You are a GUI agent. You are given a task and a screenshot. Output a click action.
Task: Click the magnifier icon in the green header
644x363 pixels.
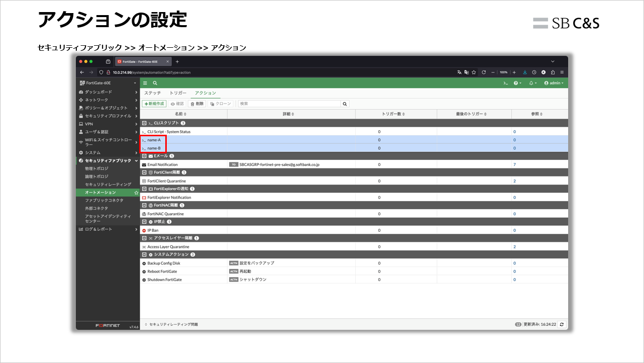tap(155, 83)
